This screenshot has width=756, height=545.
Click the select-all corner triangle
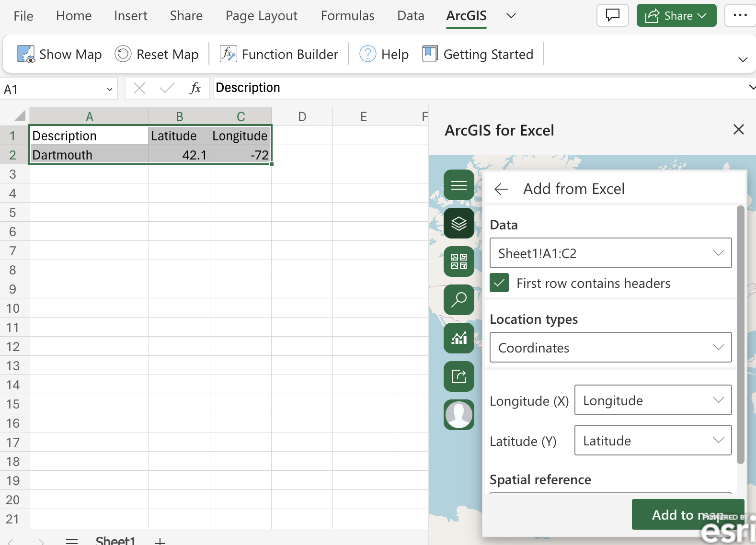pos(19,116)
